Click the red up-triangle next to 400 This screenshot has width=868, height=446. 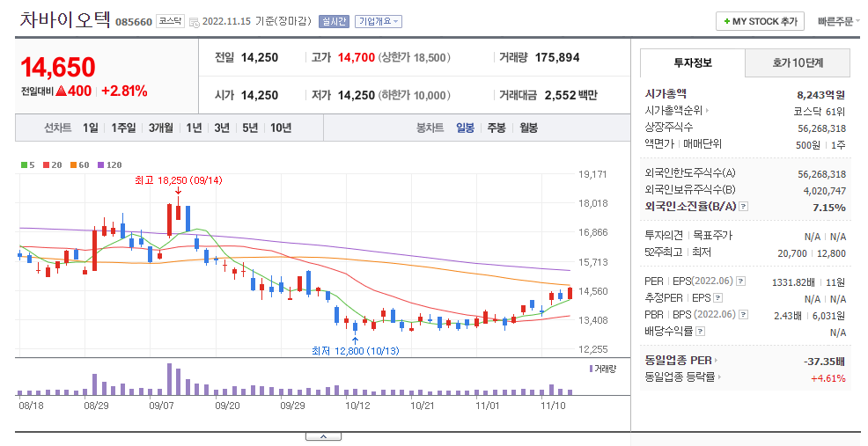click(62, 91)
